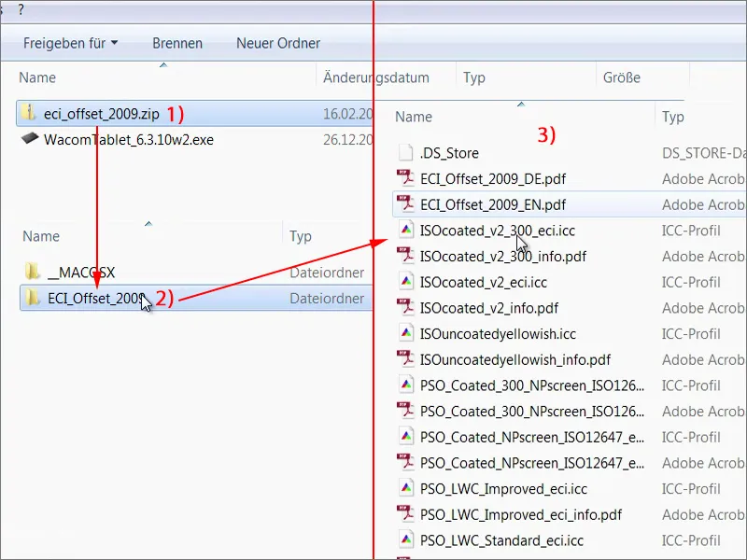The height and width of the screenshot is (560, 747).
Task: Select PSO_LWC_Standard_eci.icc file name
Action: coord(501,541)
